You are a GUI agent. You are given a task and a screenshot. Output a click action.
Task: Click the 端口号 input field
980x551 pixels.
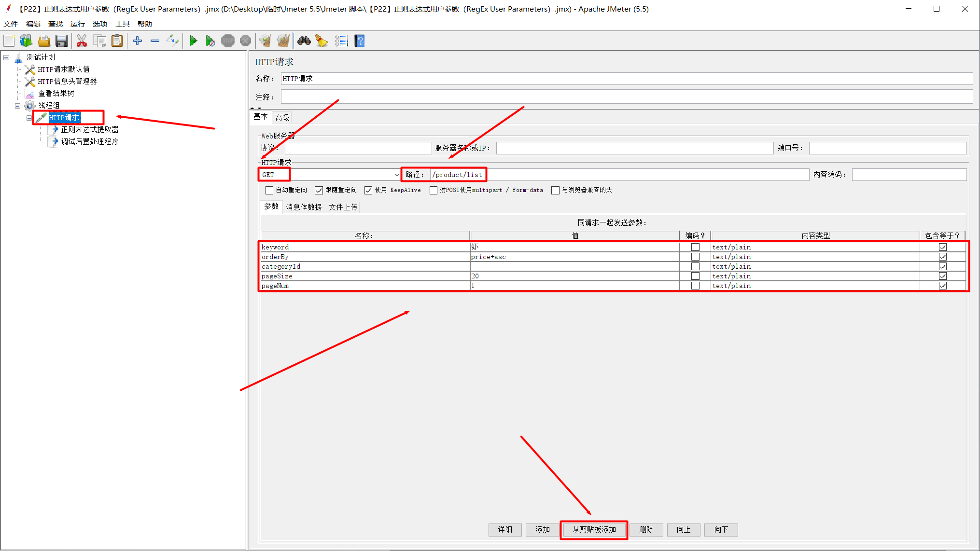(888, 148)
